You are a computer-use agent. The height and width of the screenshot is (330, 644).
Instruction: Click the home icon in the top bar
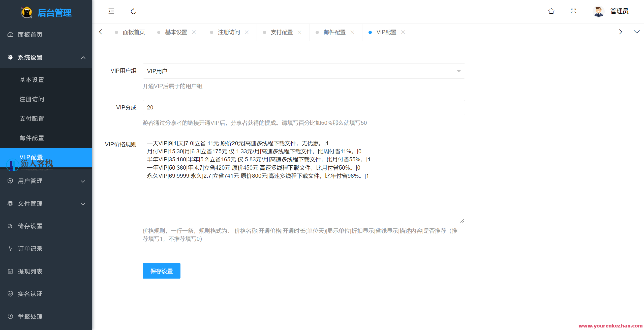(x=551, y=11)
